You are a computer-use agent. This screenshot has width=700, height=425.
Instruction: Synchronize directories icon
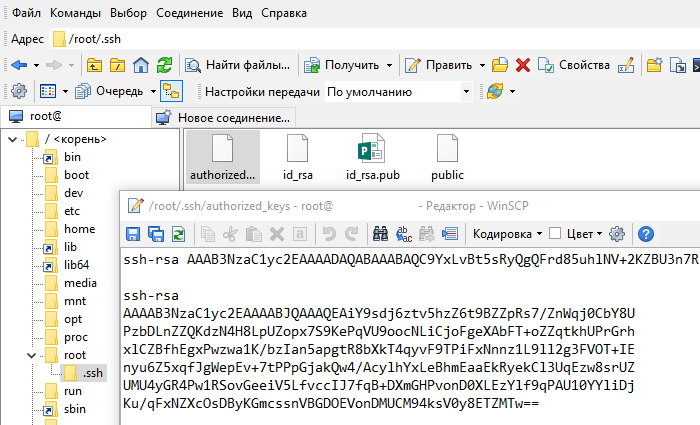pyautogui.click(x=495, y=91)
